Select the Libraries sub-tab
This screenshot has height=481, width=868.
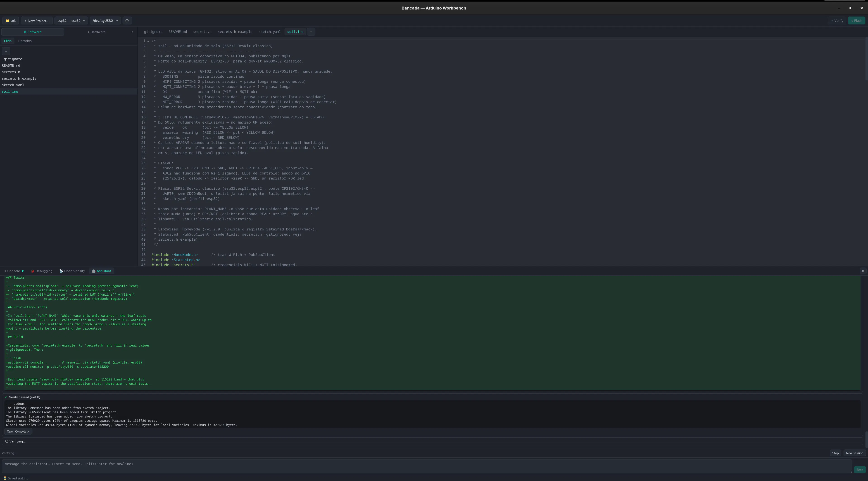[25, 41]
